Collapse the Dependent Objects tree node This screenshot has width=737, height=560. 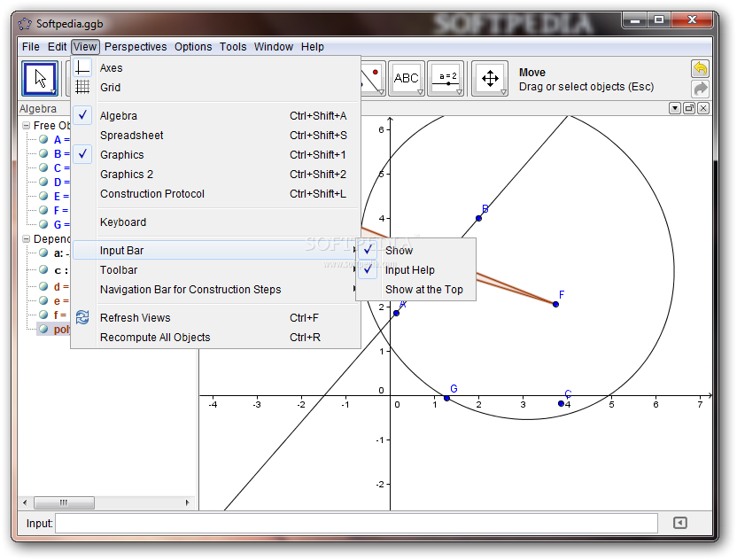[x=27, y=239]
